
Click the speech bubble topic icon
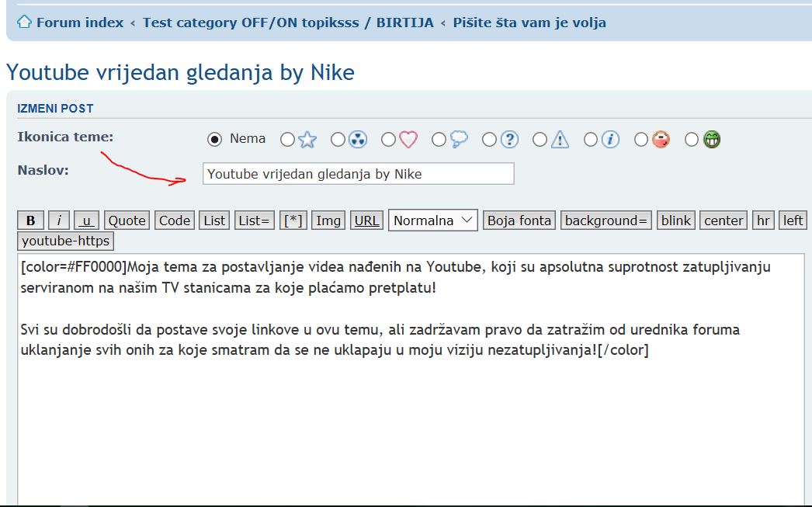[459, 140]
